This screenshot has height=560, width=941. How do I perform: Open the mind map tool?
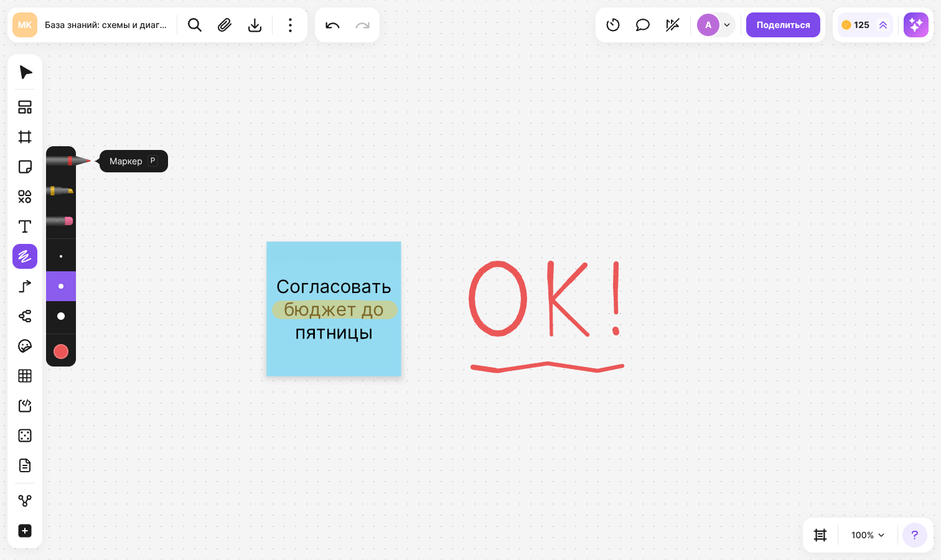(x=25, y=316)
